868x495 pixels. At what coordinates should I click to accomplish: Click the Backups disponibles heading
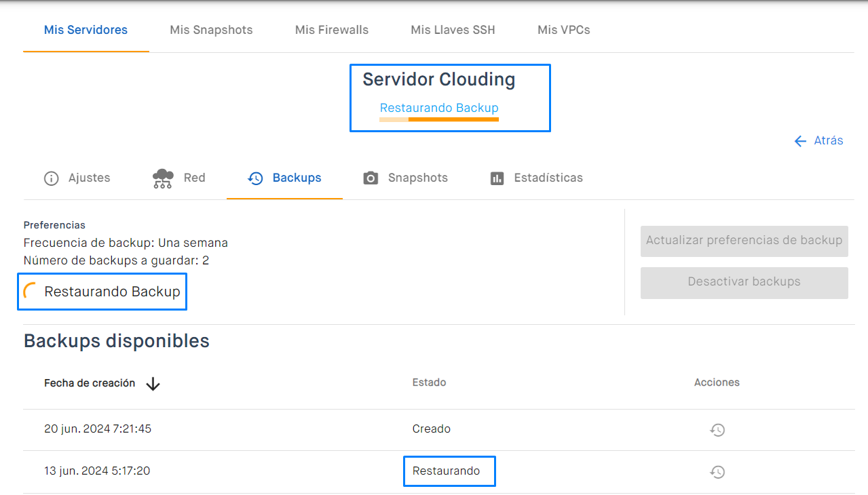point(117,341)
